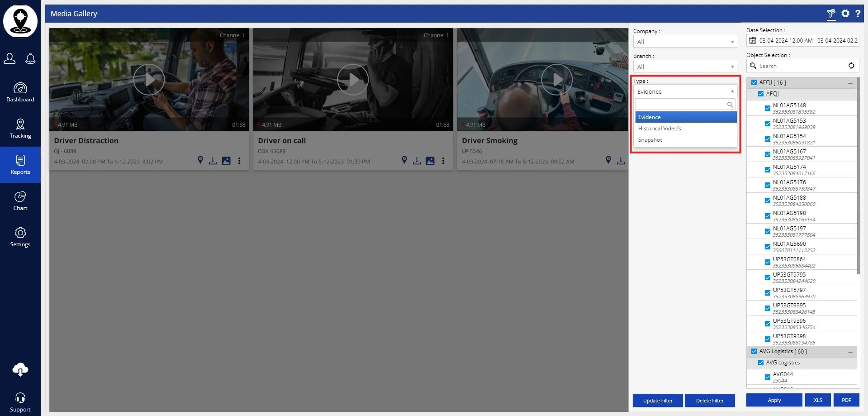868x416 pixels.
Task: Collapse the AFCJJ [16] group
Action: (x=850, y=83)
